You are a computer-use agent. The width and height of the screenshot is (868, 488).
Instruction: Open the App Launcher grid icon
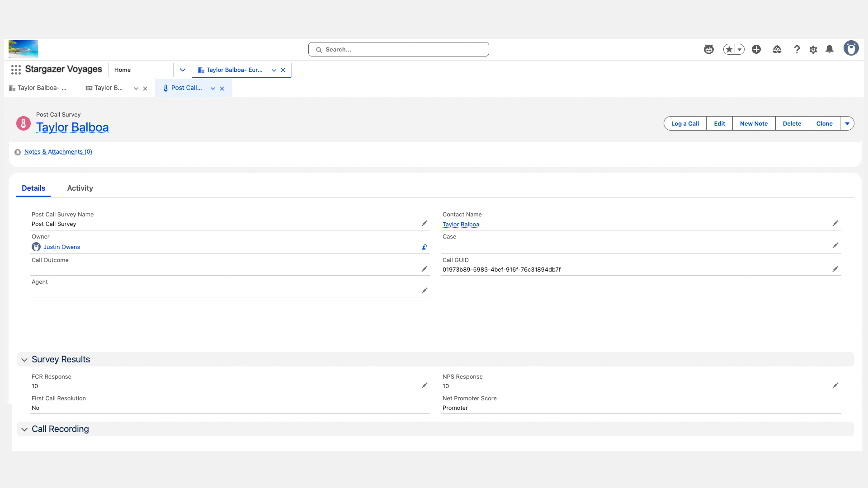pyautogui.click(x=16, y=70)
